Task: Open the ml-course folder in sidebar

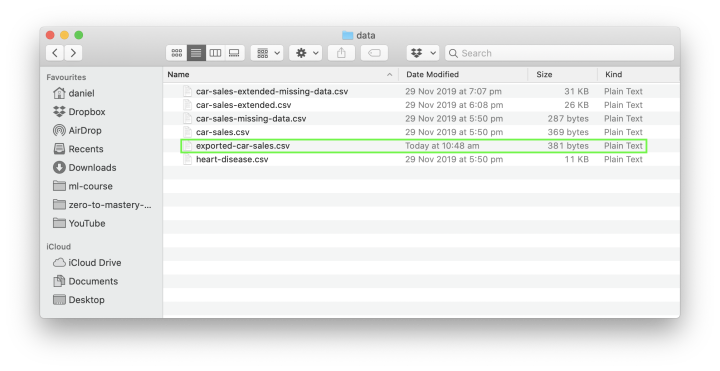Action: 83,186
